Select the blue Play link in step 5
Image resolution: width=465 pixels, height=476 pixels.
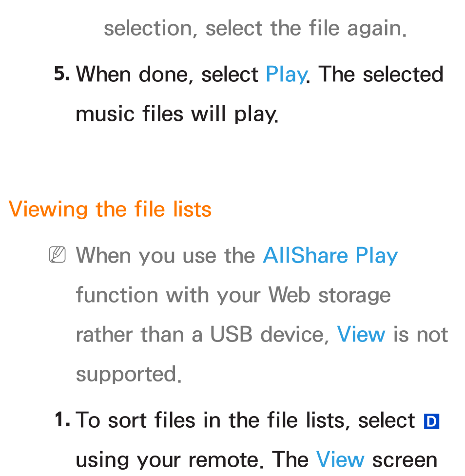[x=286, y=75]
